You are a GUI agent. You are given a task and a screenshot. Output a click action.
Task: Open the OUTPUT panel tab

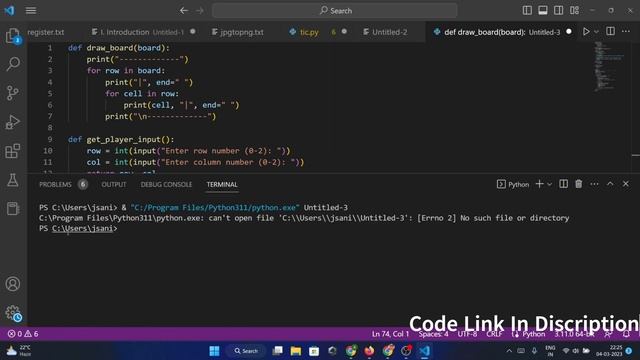tap(114, 184)
